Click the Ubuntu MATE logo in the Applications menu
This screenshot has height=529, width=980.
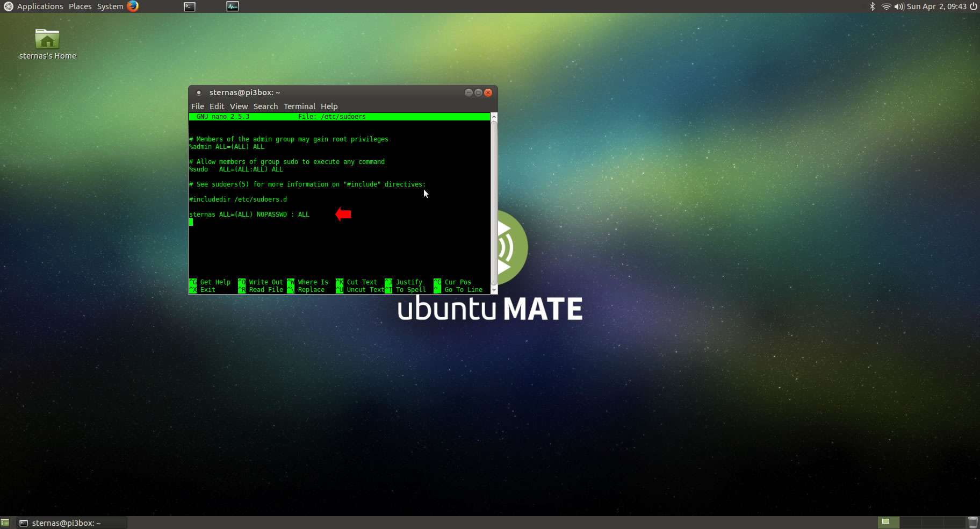click(x=9, y=6)
